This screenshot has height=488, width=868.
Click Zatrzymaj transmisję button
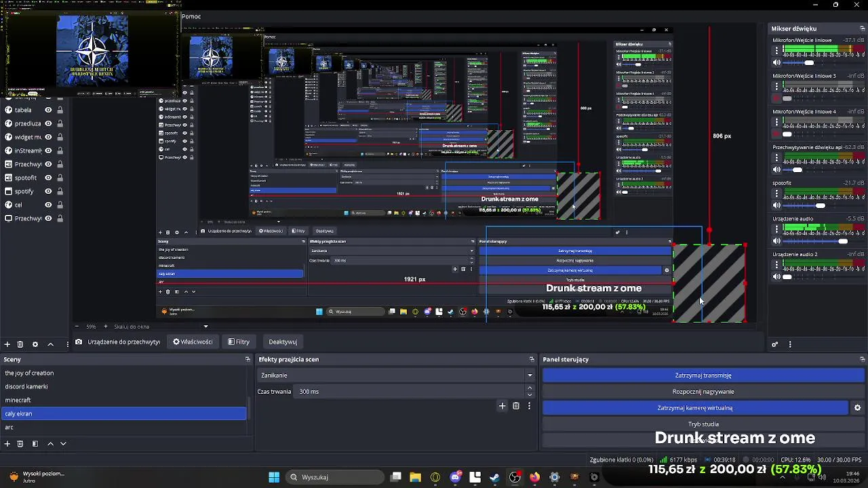(703, 375)
